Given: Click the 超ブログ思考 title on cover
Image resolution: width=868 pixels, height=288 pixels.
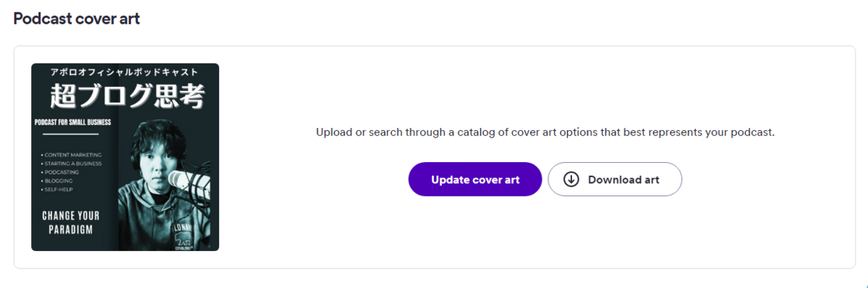Looking at the screenshot, I should pyautogui.click(x=127, y=96).
